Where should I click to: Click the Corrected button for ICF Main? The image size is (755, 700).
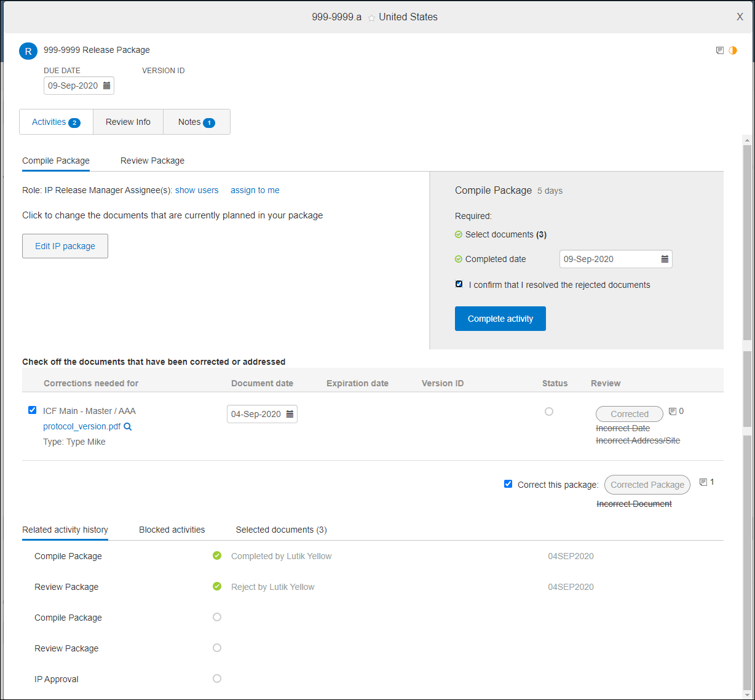click(x=630, y=414)
